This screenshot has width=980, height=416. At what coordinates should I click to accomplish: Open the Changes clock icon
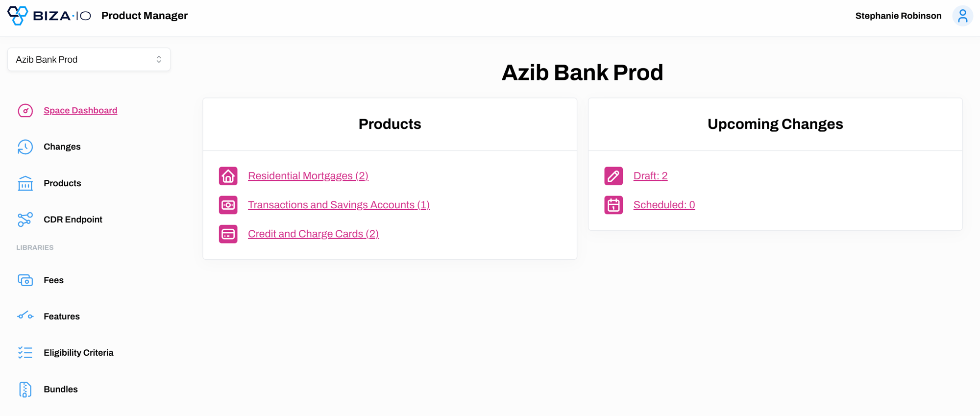[x=25, y=147]
